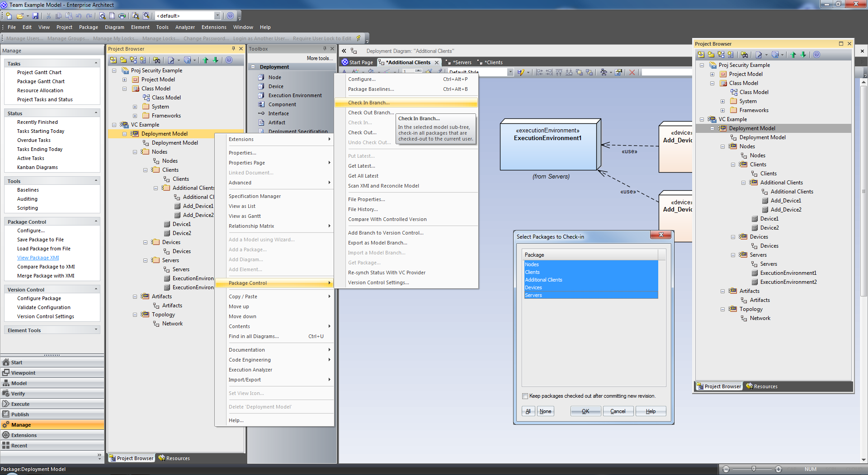Image resolution: width=868 pixels, height=475 pixels.
Task: Click binoculars Find icon in floating Project Browser
Action: [x=745, y=55]
